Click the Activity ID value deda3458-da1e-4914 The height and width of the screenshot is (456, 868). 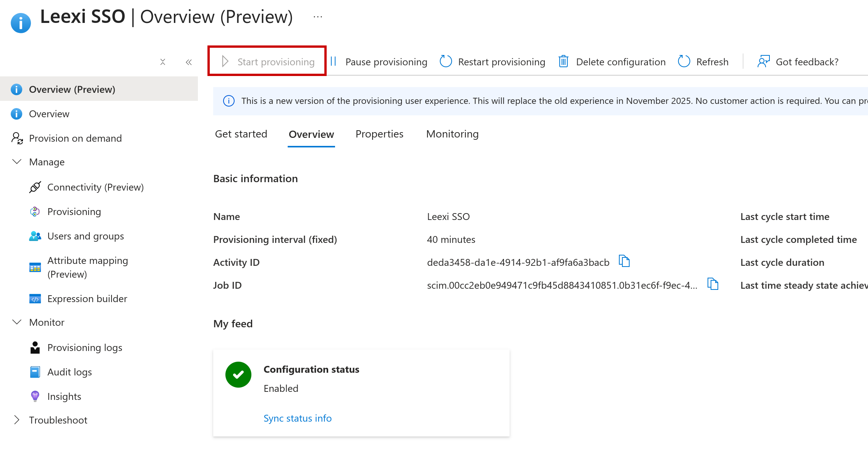point(518,262)
